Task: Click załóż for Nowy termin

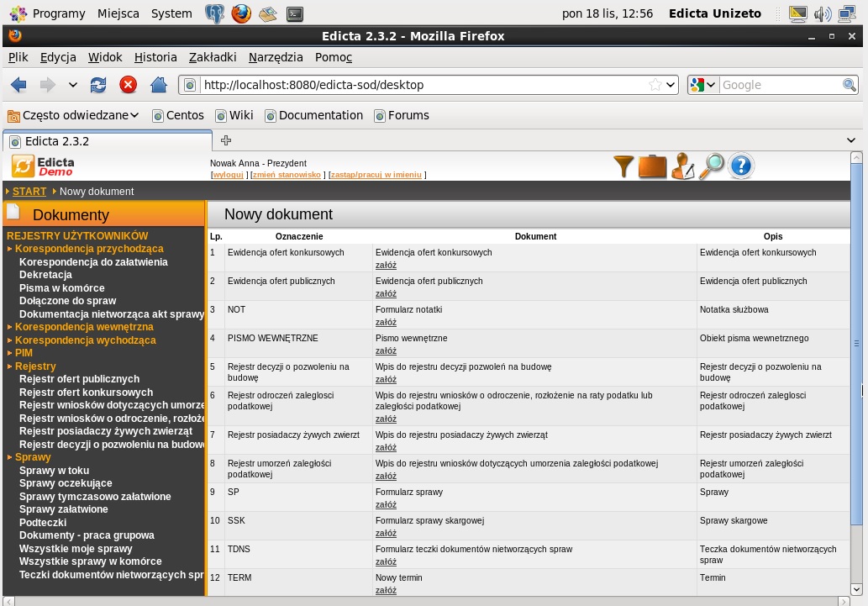Action: [x=386, y=591]
